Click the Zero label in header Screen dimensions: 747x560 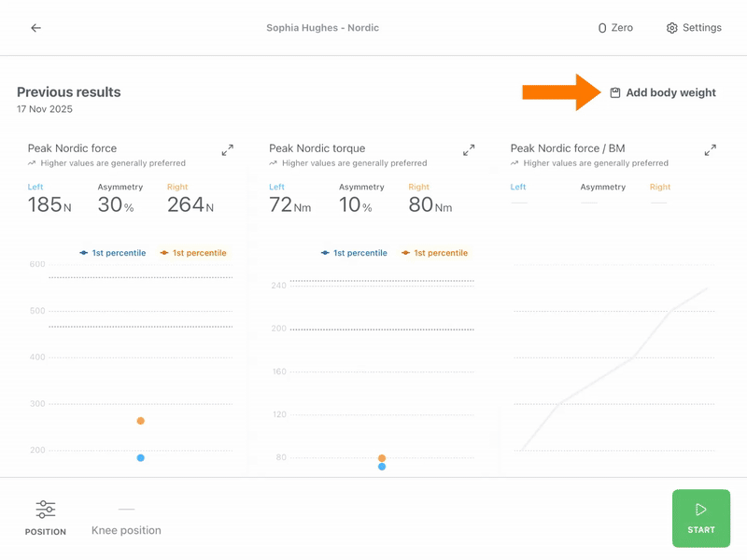(x=622, y=28)
